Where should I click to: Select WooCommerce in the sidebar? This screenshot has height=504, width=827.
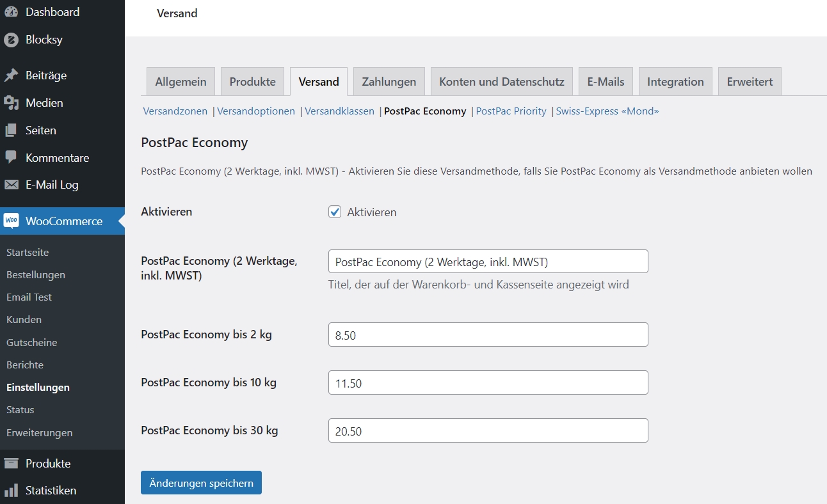[62, 221]
